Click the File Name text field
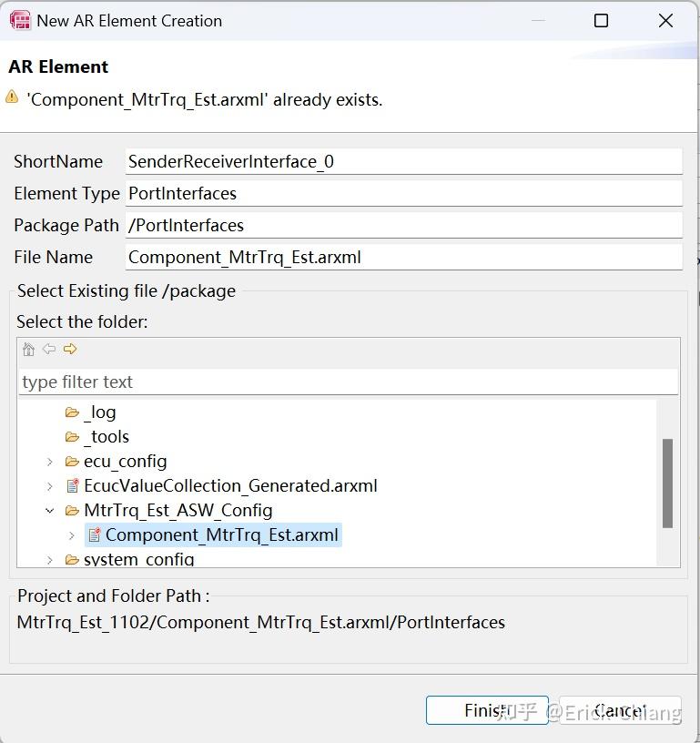Viewport: 700px width, 743px height. (403, 258)
